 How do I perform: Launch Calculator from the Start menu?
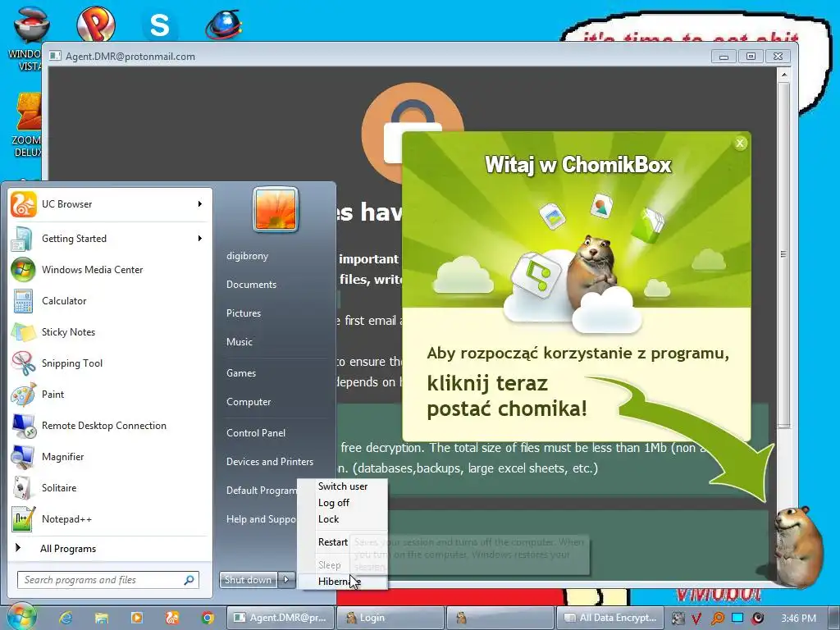pyautogui.click(x=110, y=300)
